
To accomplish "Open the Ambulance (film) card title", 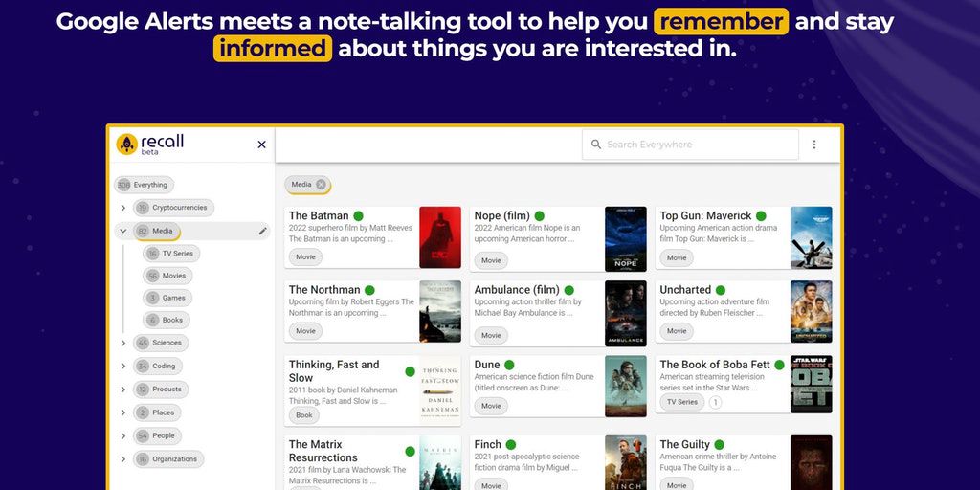I will tap(517, 289).
